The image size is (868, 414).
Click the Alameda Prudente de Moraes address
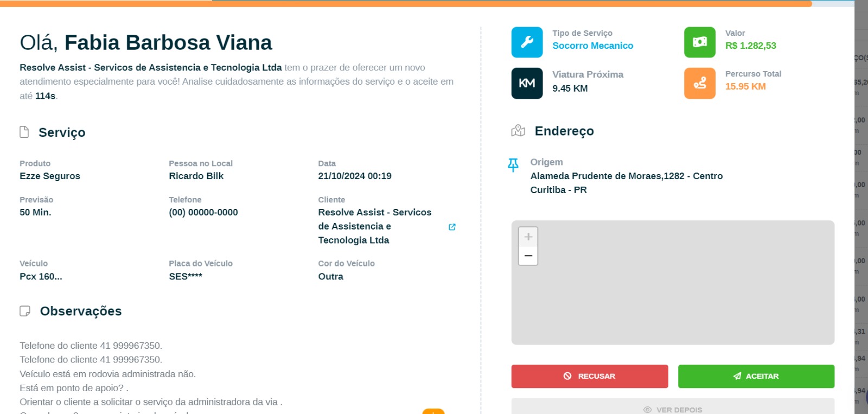[x=626, y=176]
